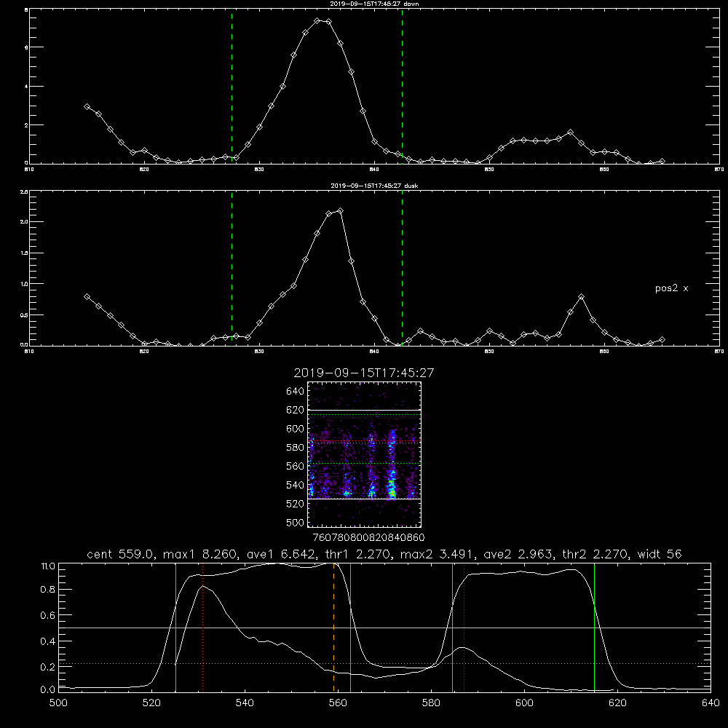This screenshot has height=728, width=728.
Task: Click the spectrogram y-axis label 500
Action: pos(296,523)
